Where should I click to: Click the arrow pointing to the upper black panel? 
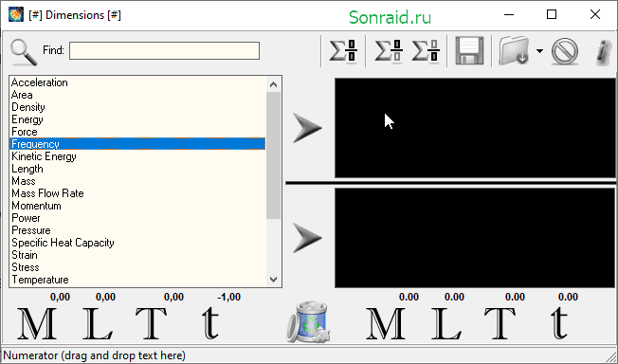(307, 128)
